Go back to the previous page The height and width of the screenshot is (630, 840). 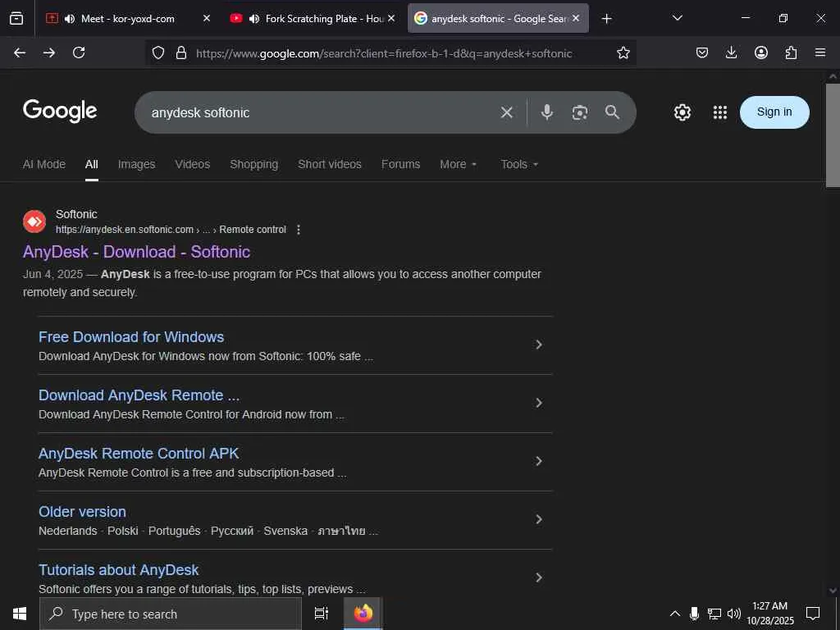click(20, 52)
